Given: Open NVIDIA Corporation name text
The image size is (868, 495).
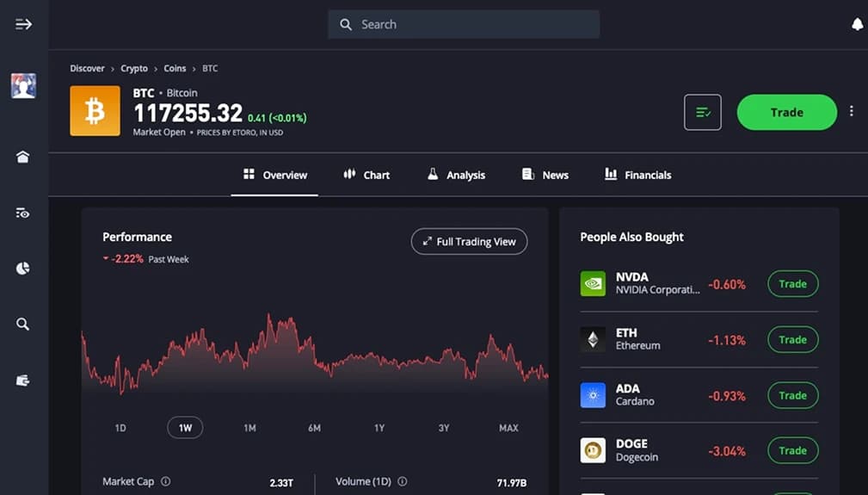Looking at the screenshot, I should tap(657, 290).
